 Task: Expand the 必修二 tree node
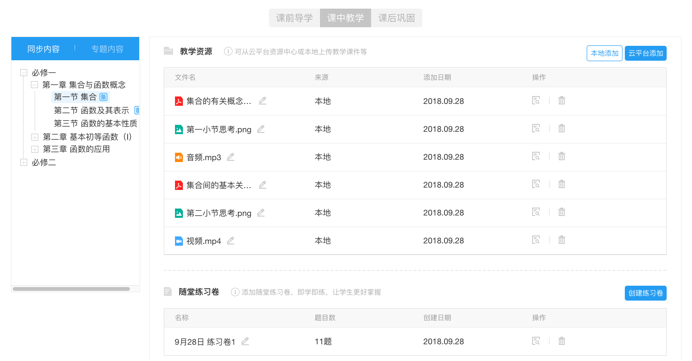pyautogui.click(x=24, y=162)
